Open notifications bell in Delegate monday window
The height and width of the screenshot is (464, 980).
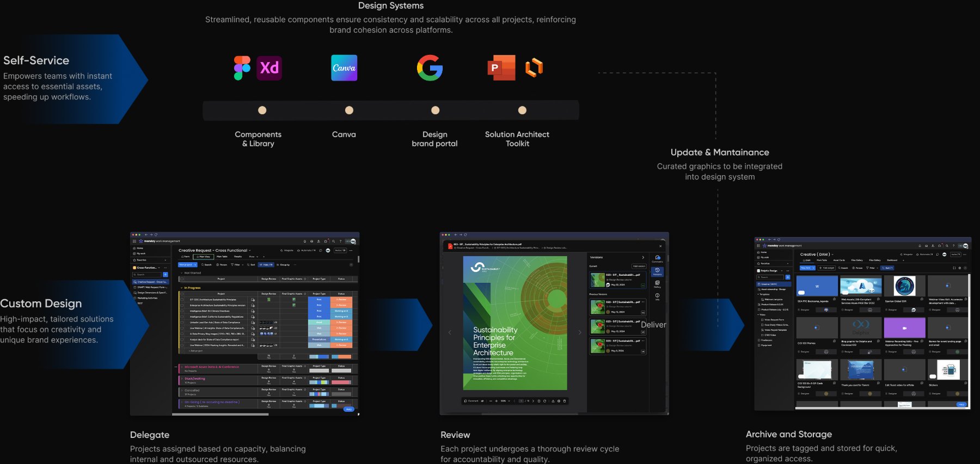pos(305,242)
